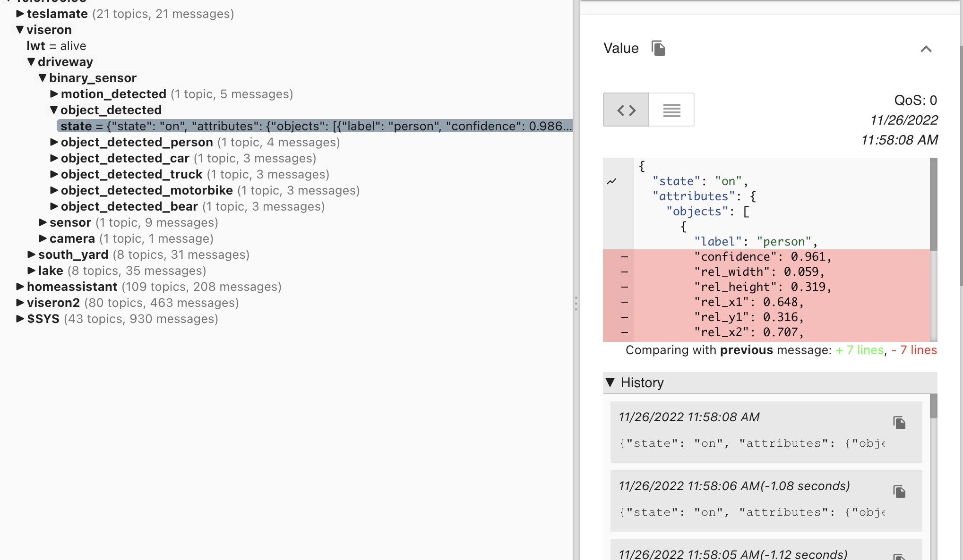Expand object_detected_truck topic
This screenshot has height=560, width=963.
[x=54, y=174]
